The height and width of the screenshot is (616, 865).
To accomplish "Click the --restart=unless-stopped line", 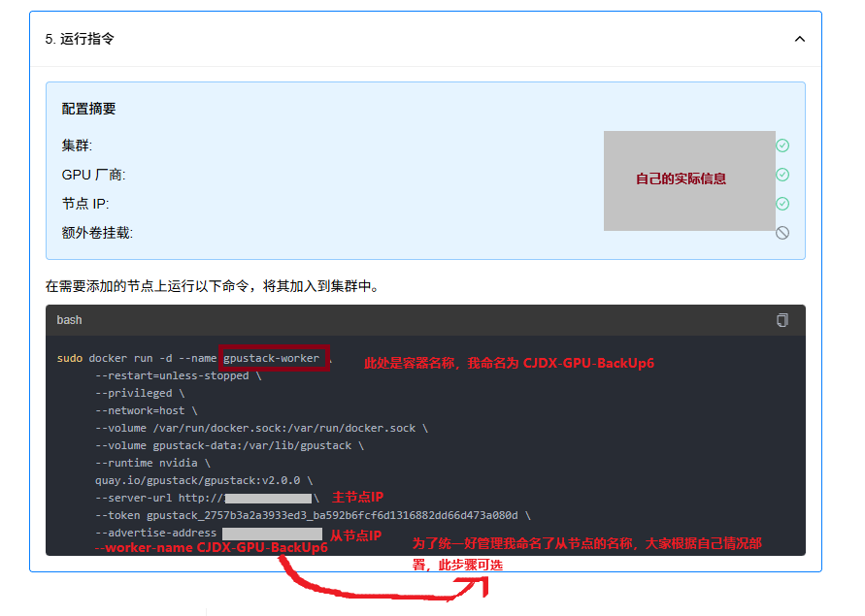I will (179, 376).
